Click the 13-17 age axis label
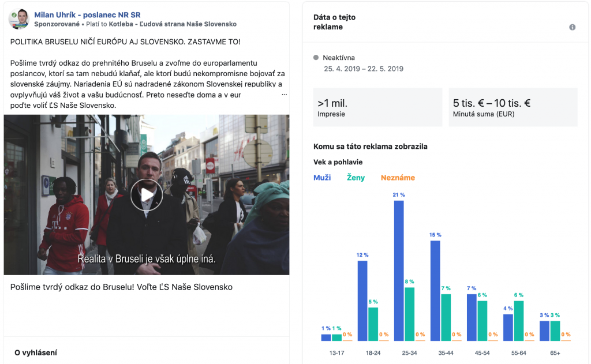The image size is (591, 364). pos(336,353)
